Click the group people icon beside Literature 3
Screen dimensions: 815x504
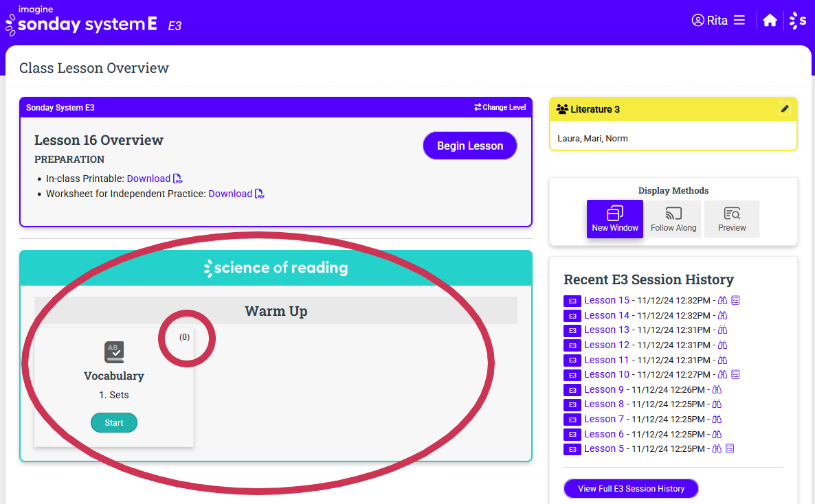[562, 109]
